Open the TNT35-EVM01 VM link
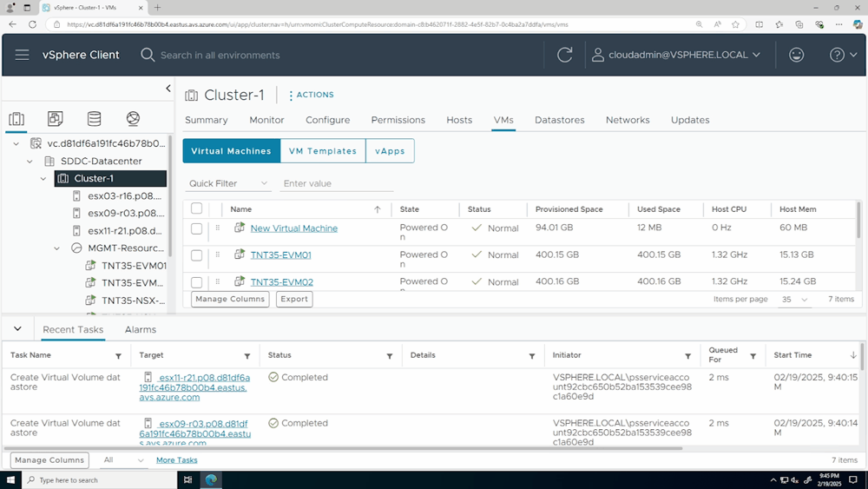This screenshot has width=868, height=489. [280, 255]
